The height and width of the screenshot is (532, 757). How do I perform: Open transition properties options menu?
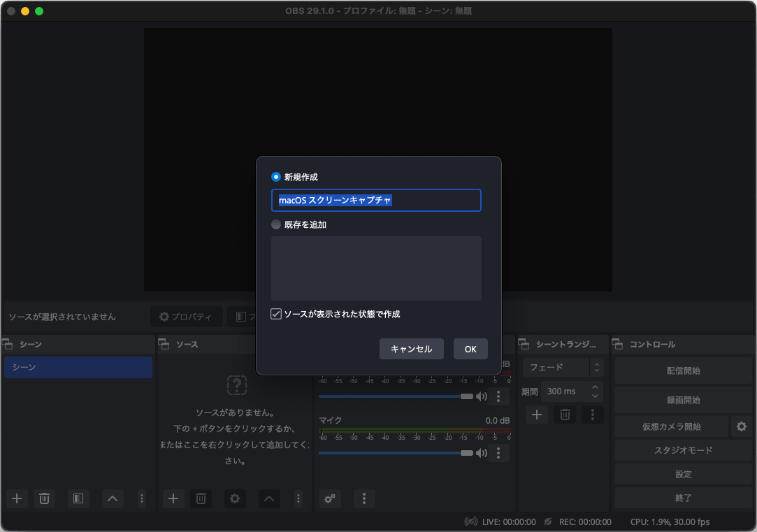592,415
